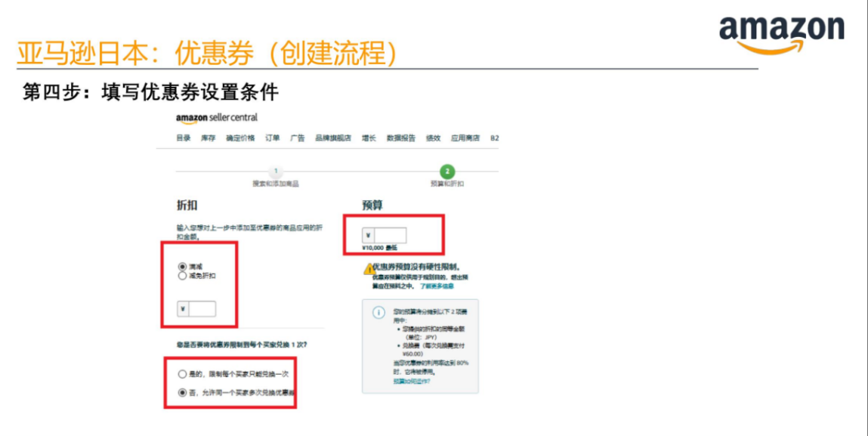Click the step 1 搜索和添加商品 circle

tap(276, 169)
